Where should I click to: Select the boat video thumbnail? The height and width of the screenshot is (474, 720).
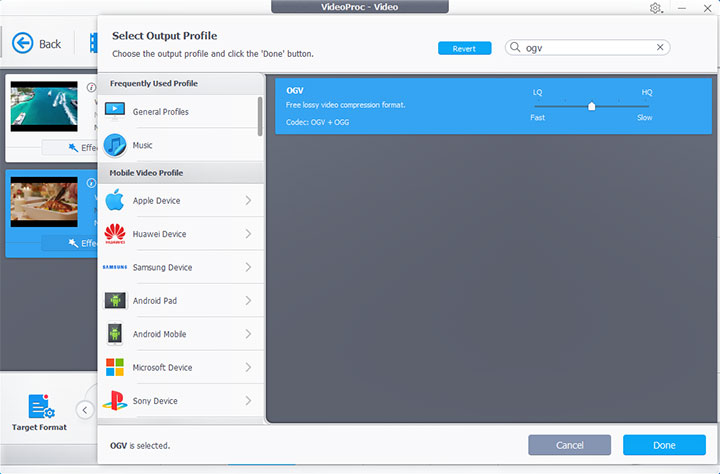[x=44, y=107]
